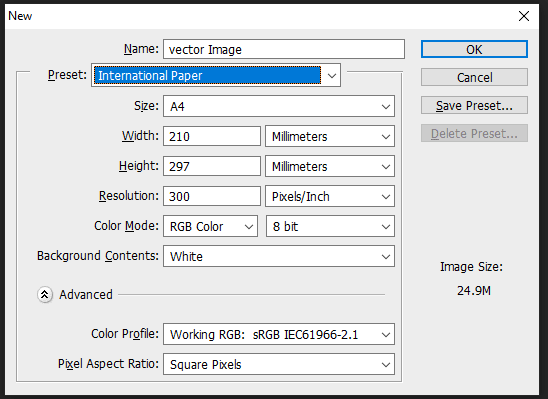Click the OK button
Image resolution: width=548 pixels, height=399 pixels.
(x=474, y=49)
